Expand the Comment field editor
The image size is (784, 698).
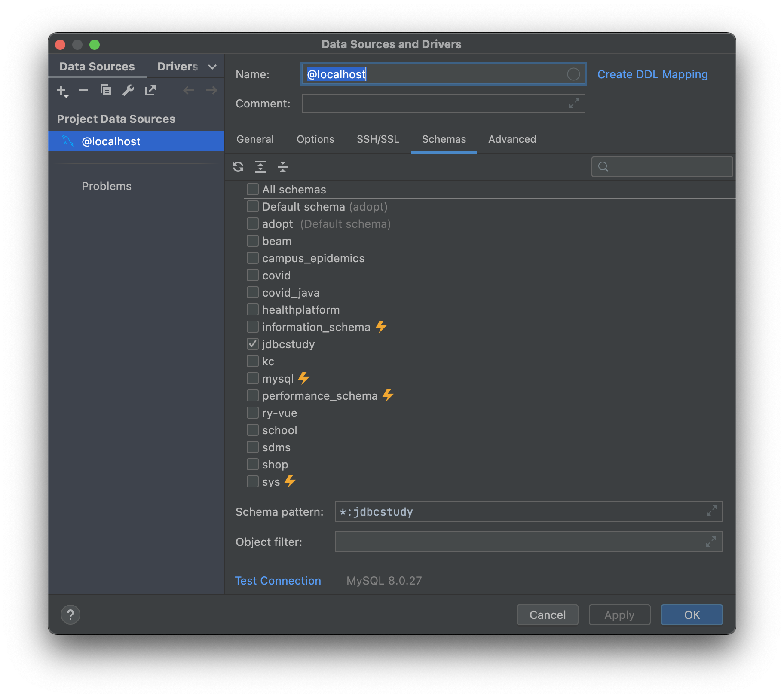tap(574, 103)
